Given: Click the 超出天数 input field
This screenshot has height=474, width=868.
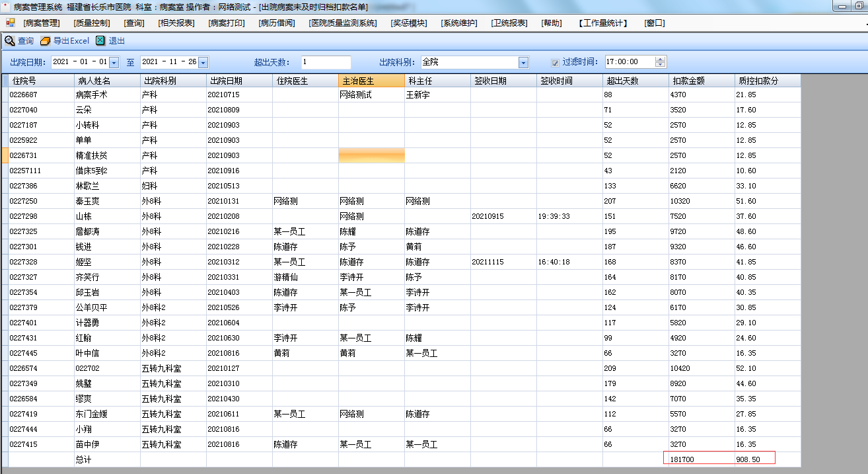Looking at the screenshot, I should tap(326, 62).
